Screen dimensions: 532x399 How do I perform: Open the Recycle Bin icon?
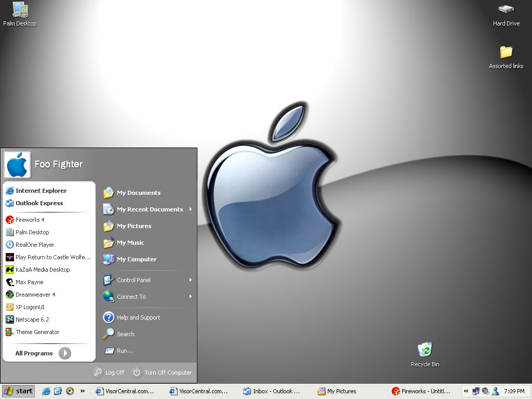(x=424, y=350)
